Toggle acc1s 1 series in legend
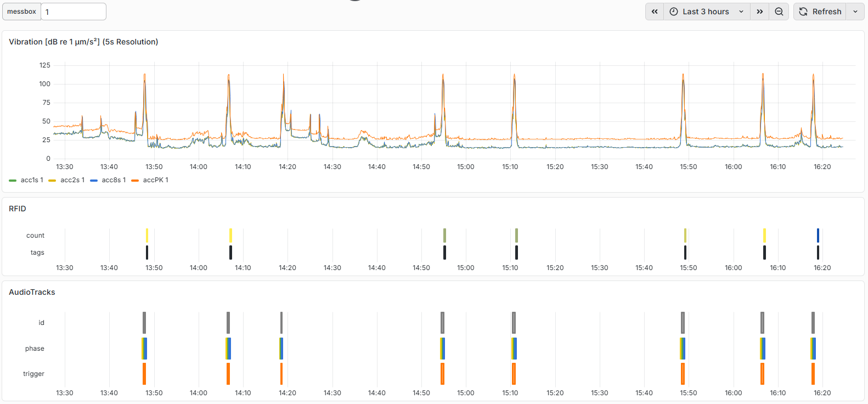The width and height of the screenshot is (868, 404). [26, 180]
